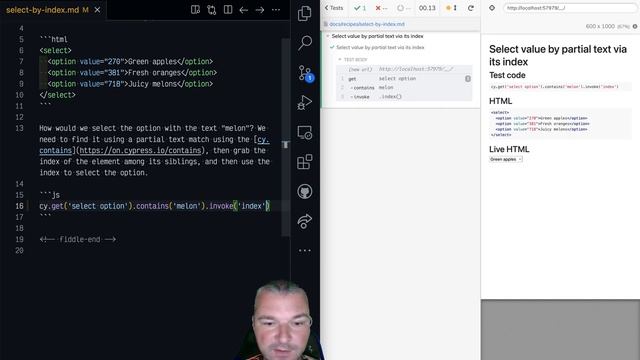The width and height of the screenshot is (640, 360).
Task: Open the Cypress selector playground crosshair
Action: pyautogui.click(x=492, y=8)
